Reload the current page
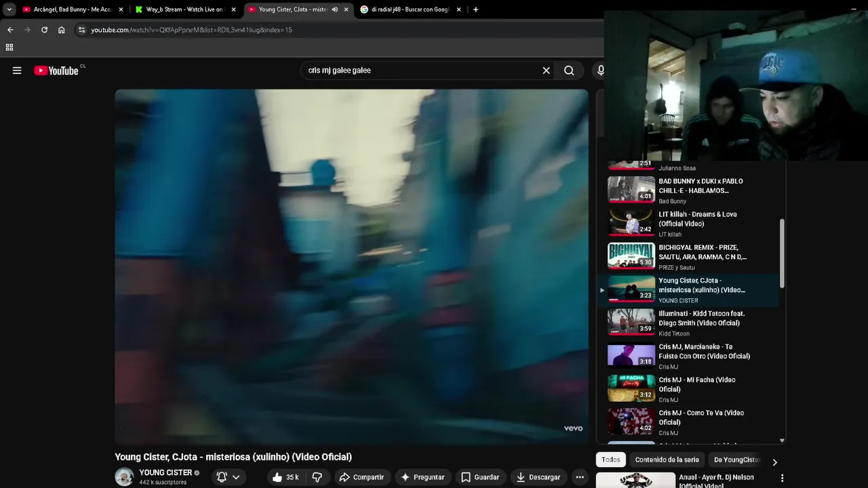The height and width of the screenshot is (488, 868). (44, 30)
